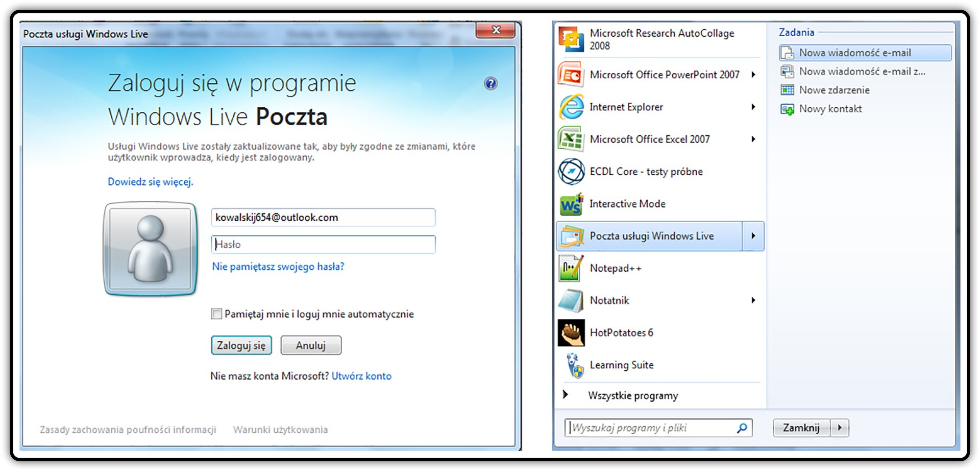Expand the Internet Explorer submenu arrow
The height and width of the screenshot is (471, 980).
753,107
